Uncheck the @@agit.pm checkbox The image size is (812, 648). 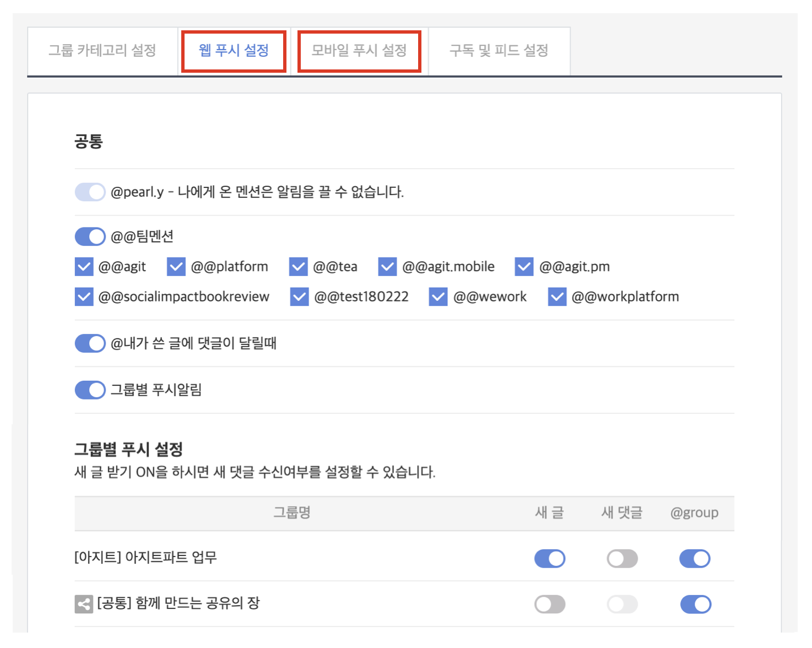(524, 267)
